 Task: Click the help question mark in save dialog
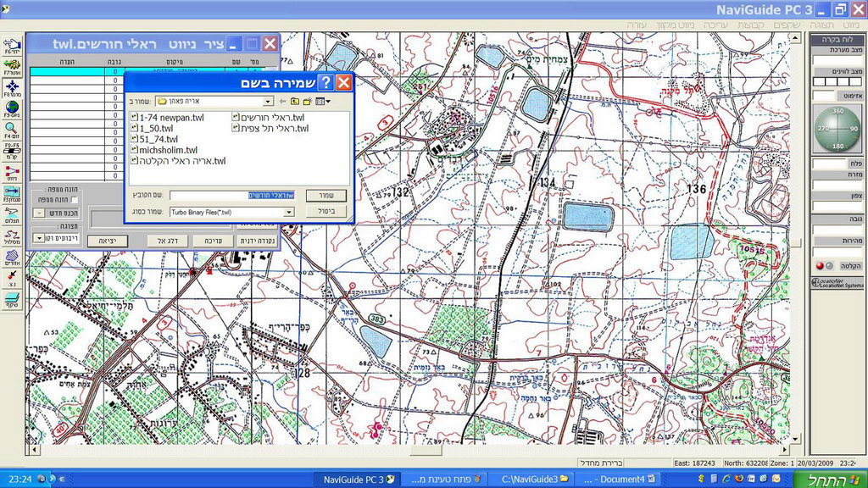coord(326,82)
